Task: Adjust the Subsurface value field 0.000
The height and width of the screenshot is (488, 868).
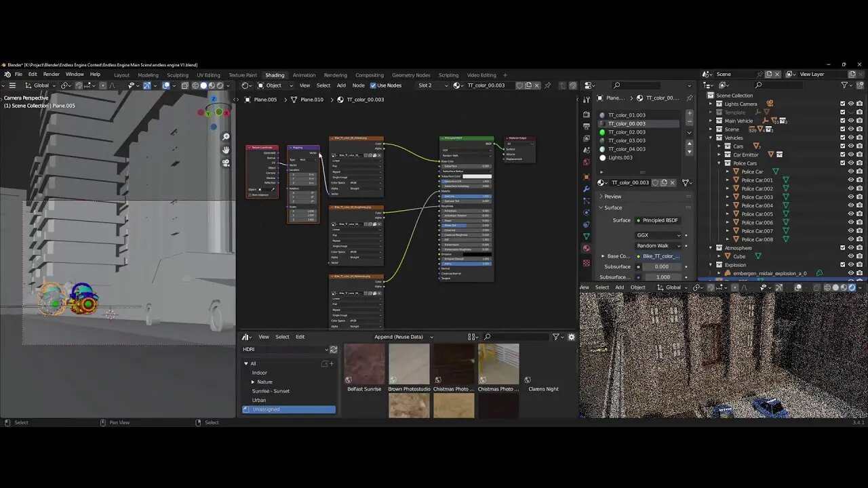Action: (x=662, y=266)
